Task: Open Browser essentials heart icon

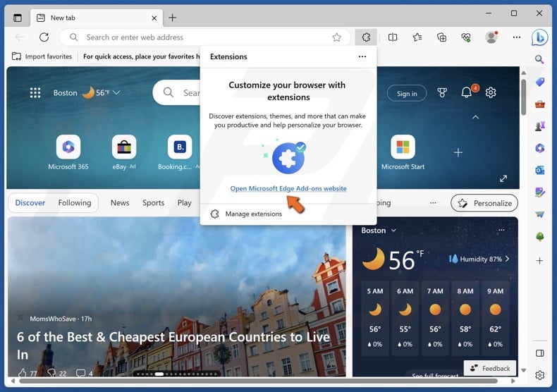Action: [466, 37]
